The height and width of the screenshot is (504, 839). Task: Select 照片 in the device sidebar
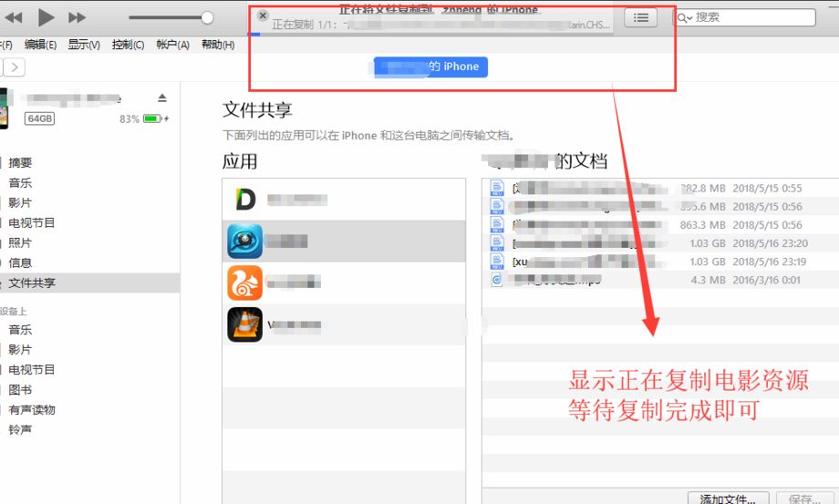click(x=20, y=242)
